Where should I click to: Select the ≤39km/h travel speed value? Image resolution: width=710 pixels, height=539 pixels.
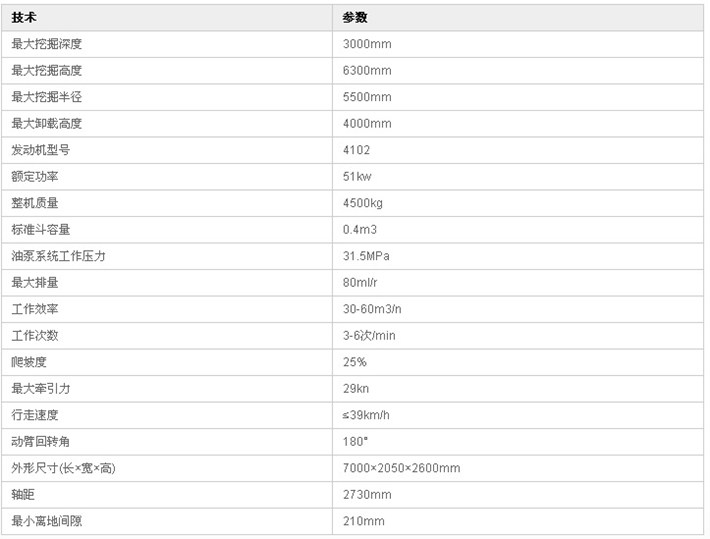click(366, 415)
